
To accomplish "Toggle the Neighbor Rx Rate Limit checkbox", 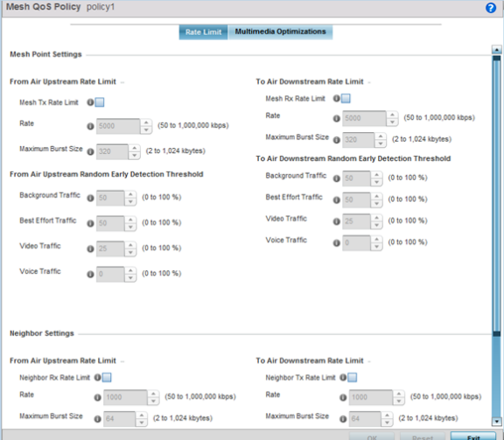I will click(x=107, y=377).
